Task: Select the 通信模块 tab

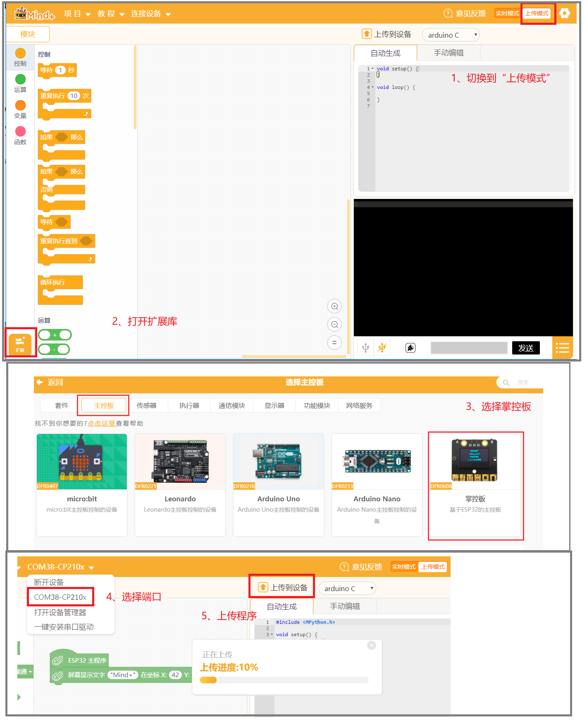Action: 232,405
